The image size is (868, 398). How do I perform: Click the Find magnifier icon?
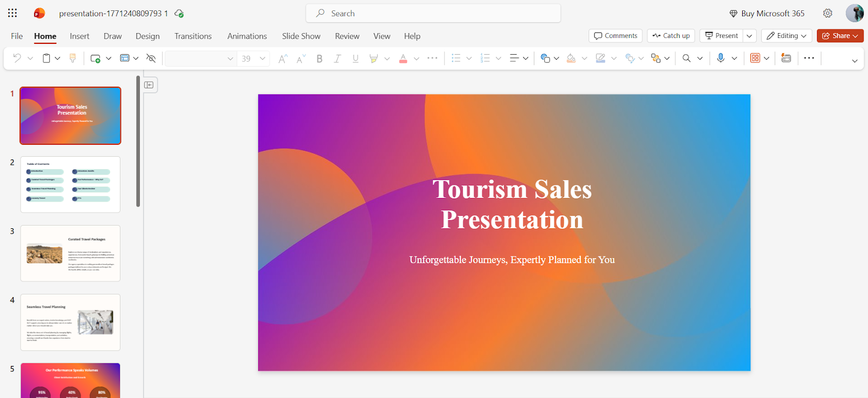[686, 58]
